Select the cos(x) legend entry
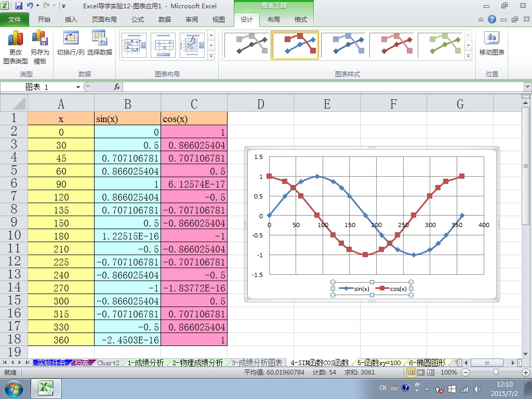Viewport: 532px width, 399px height. coord(392,289)
